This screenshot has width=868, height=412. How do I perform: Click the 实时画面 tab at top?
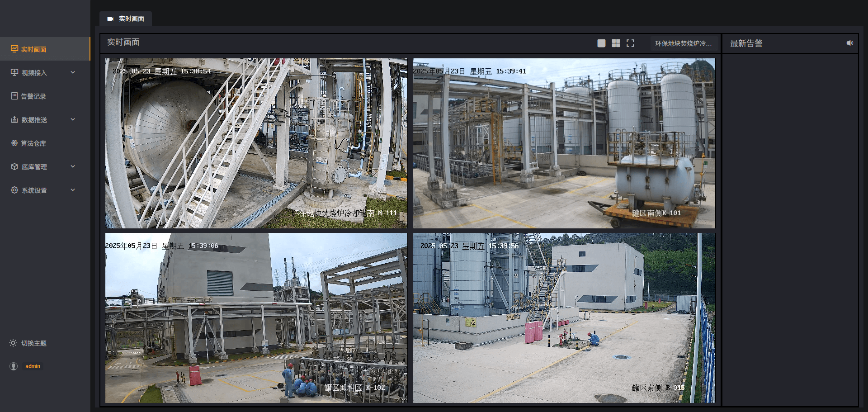(x=126, y=19)
